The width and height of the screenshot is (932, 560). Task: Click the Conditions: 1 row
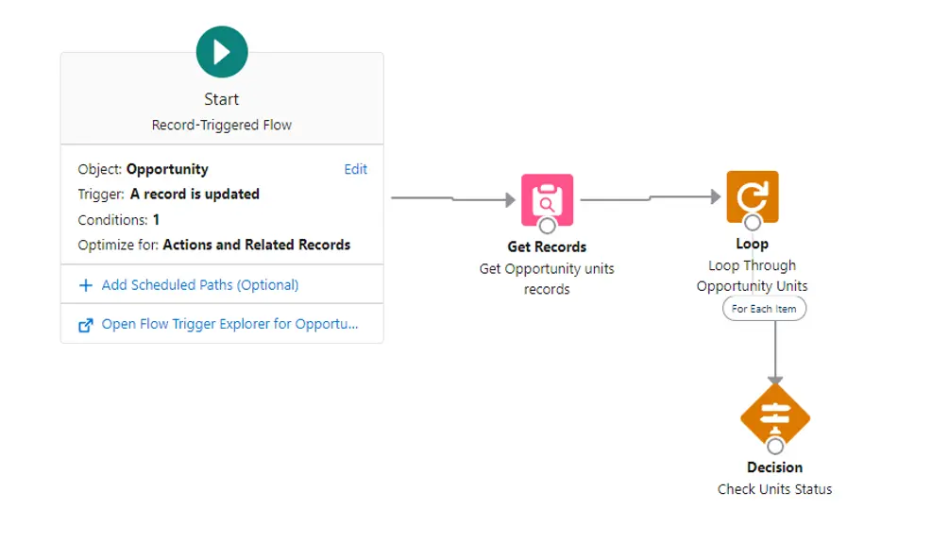(x=118, y=220)
